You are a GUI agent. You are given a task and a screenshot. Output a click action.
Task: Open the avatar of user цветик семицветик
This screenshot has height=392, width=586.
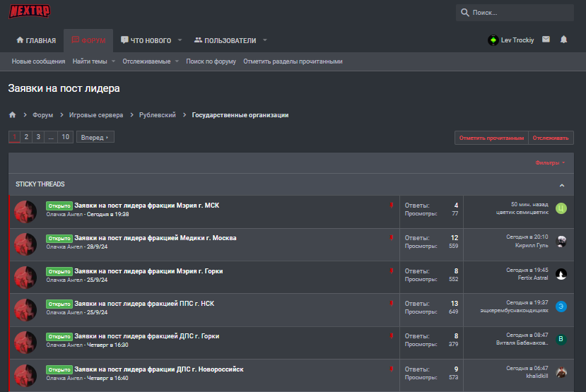561,208
